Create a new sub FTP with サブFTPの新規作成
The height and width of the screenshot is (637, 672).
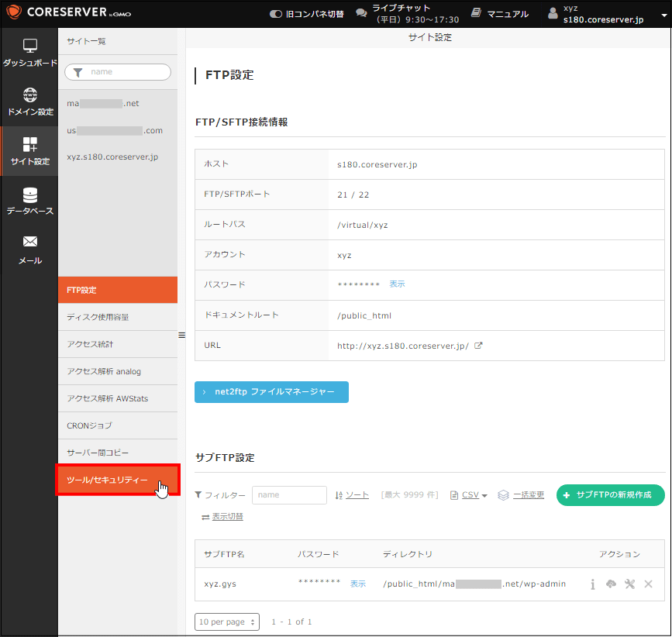tap(610, 494)
